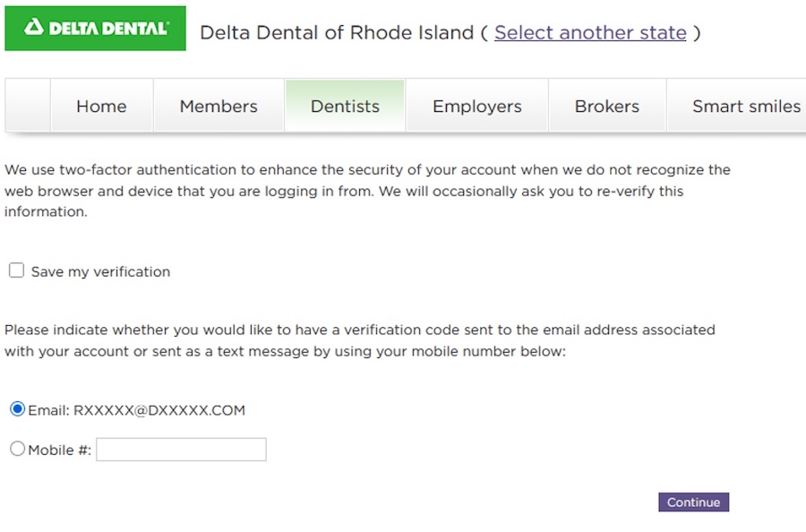Click the masked email address label
This screenshot has width=806, height=532.
click(x=137, y=410)
